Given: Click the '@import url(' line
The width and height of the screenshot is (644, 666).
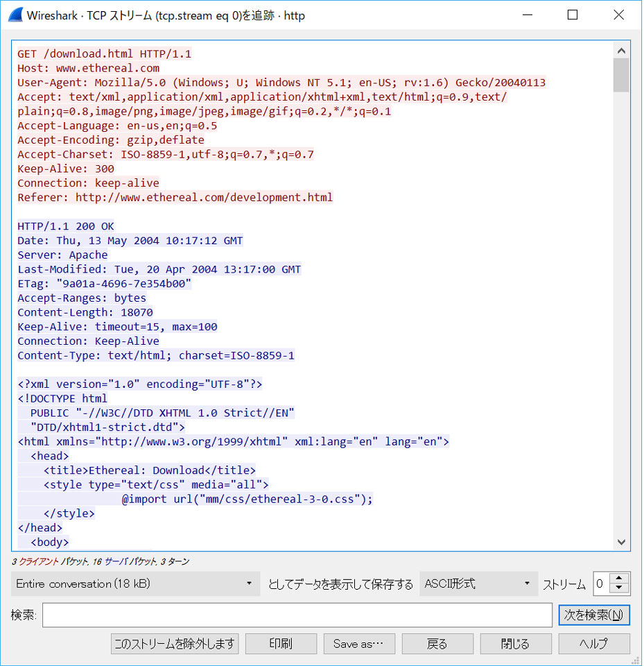Looking at the screenshot, I should coord(247,499).
